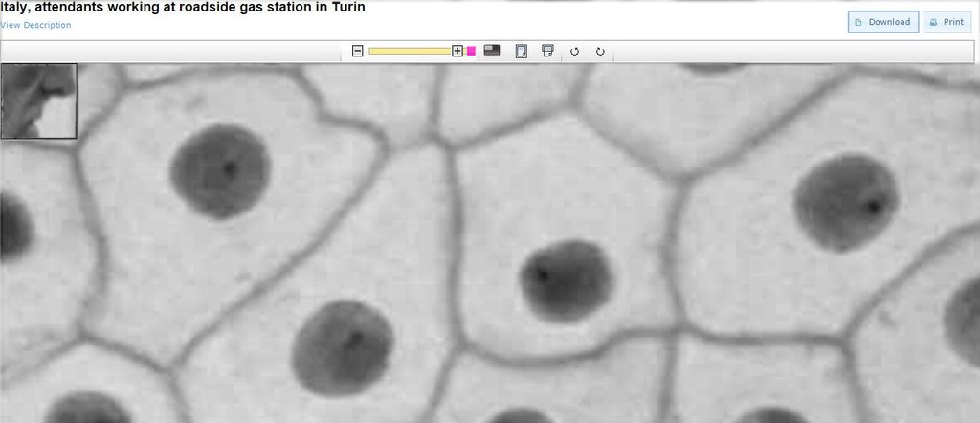Rotate the image counterclockwise
980x423 pixels.
(x=575, y=52)
